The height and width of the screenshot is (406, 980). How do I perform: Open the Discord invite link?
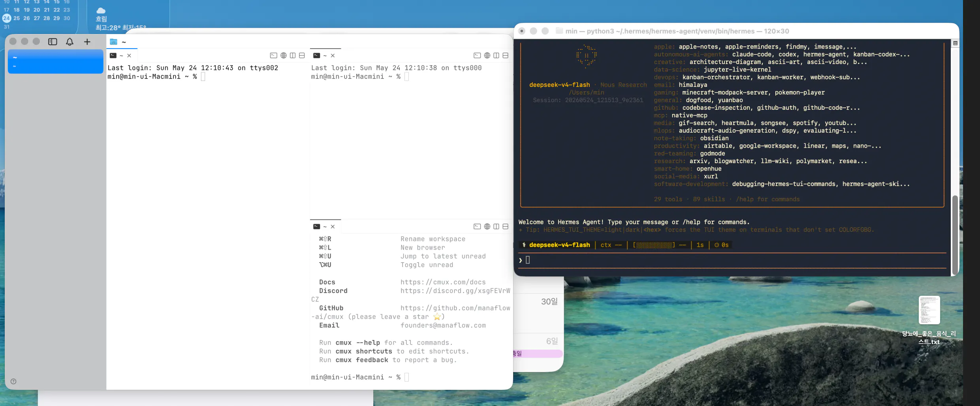coord(455,291)
